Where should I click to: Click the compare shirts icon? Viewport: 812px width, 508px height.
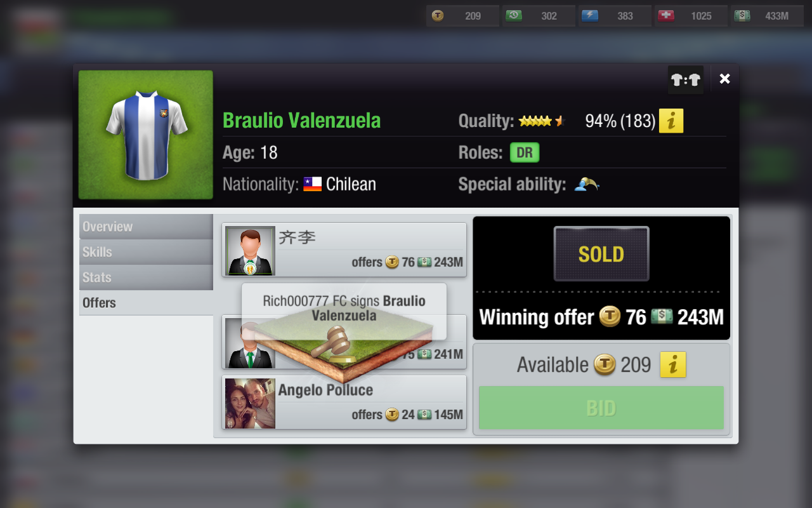click(x=686, y=79)
